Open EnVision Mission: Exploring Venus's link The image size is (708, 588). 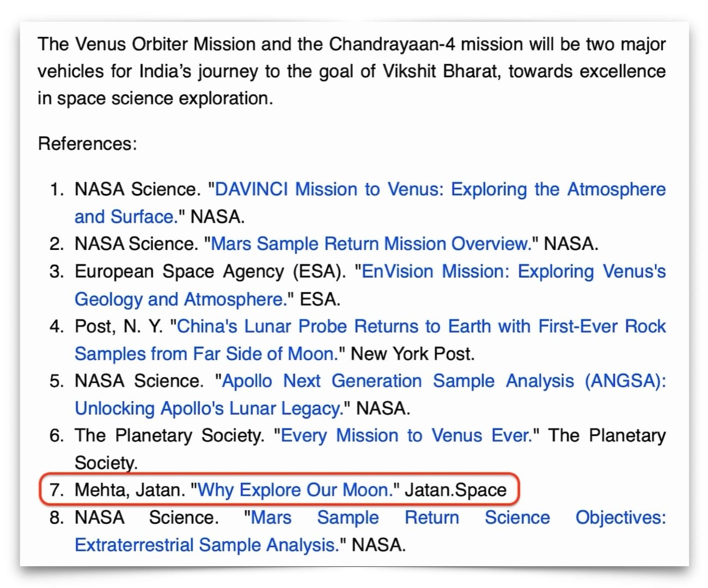(x=514, y=271)
